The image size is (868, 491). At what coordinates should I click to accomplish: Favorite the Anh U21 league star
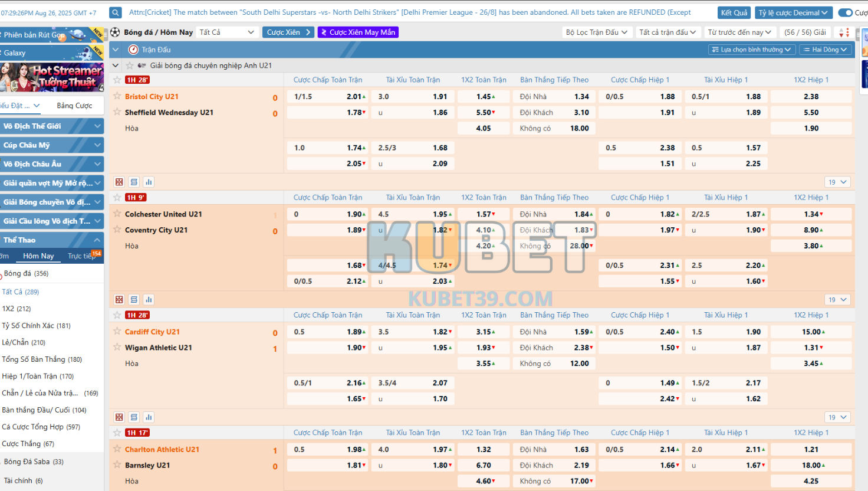[130, 66]
